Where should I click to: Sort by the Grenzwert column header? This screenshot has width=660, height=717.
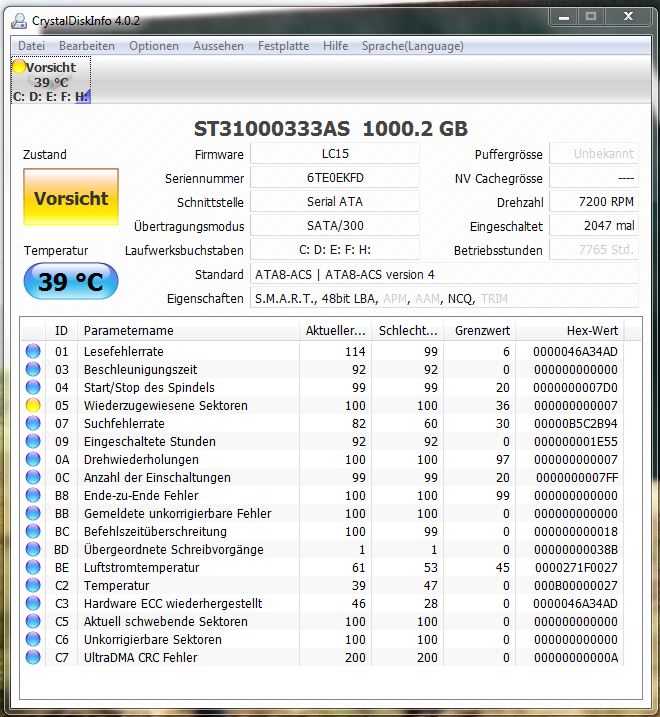(479, 331)
